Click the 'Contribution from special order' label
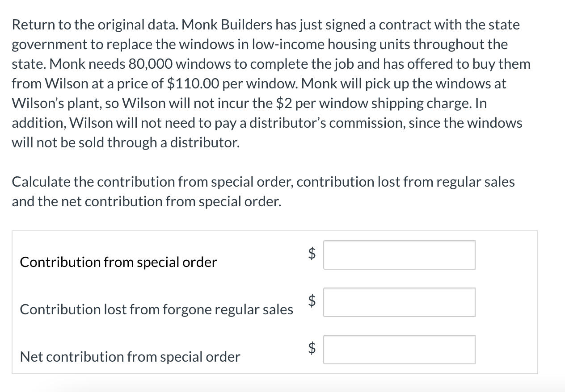This screenshot has width=565, height=392. point(118,262)
